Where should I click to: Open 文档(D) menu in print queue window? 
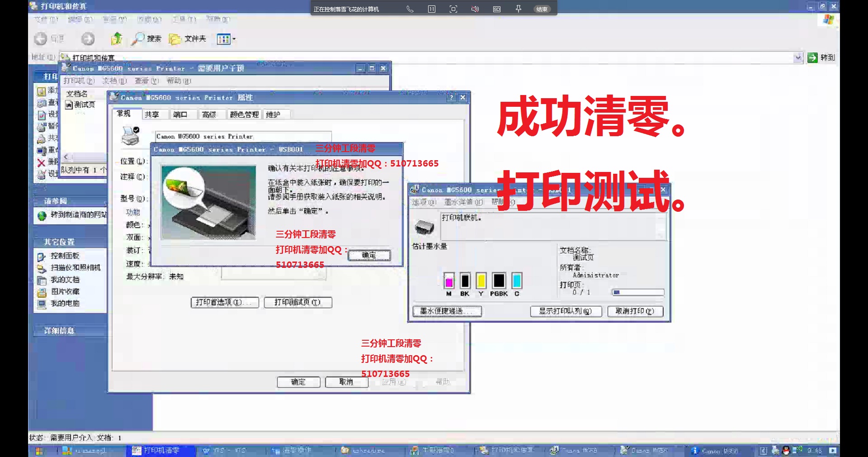114,81
